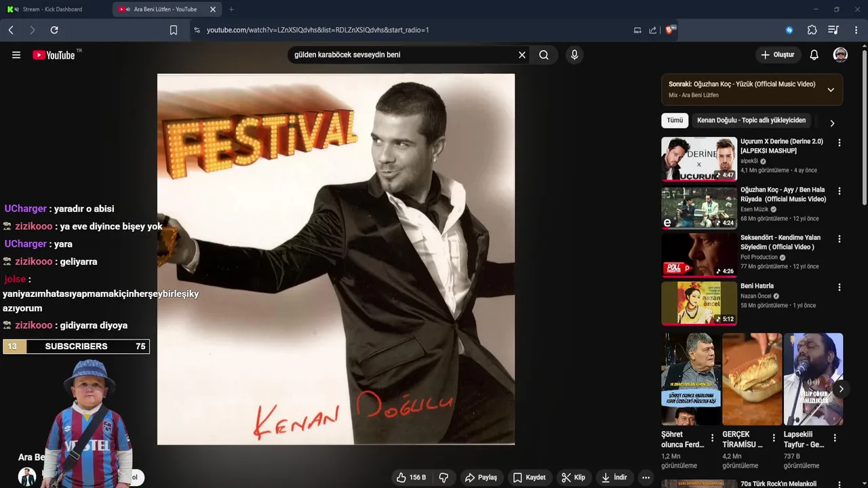Open options for Uçurum X Derine video
This screenshot has width=868, height=488.
tap(840, 143)
